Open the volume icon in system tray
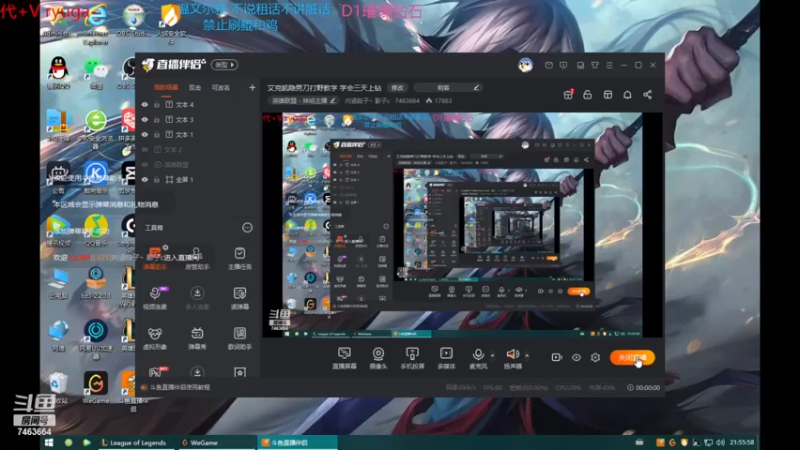Screen dimensions: 800x450 point(720,442)
